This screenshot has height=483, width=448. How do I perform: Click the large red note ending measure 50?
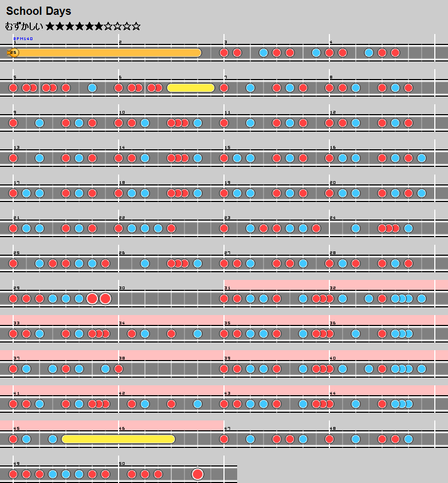pyautogui.click(x=198, y=474)
